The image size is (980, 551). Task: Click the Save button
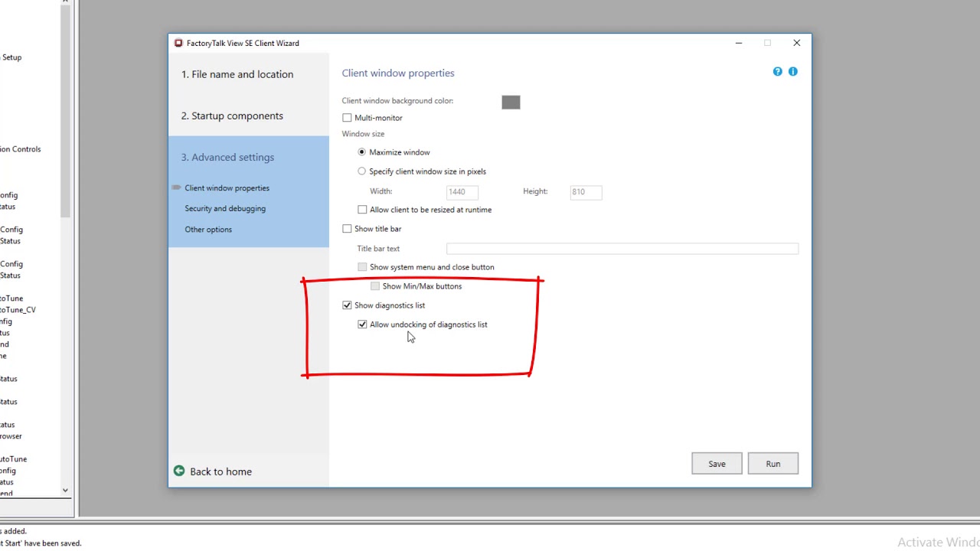tap(717, 464)
